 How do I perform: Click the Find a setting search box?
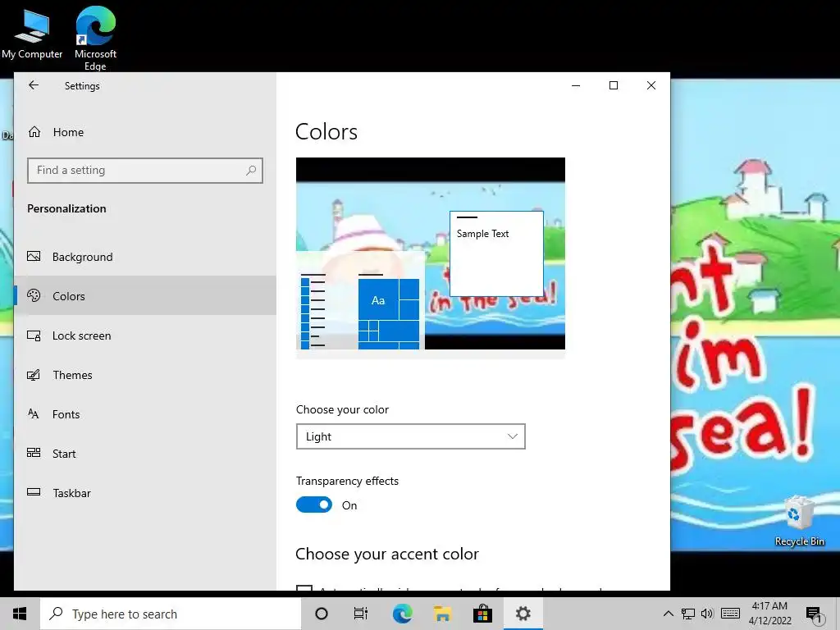144,171
